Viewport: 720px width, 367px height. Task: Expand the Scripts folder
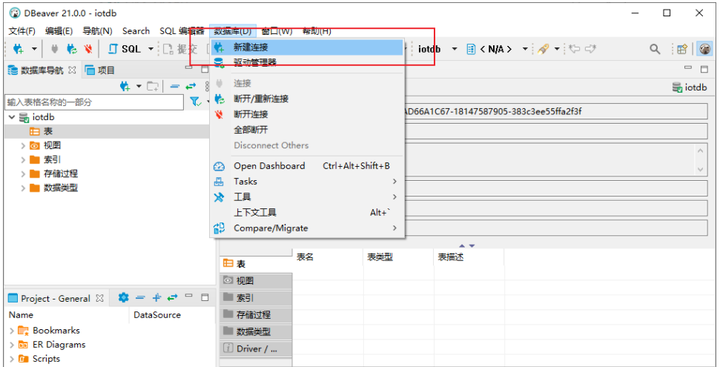point(12,359)
